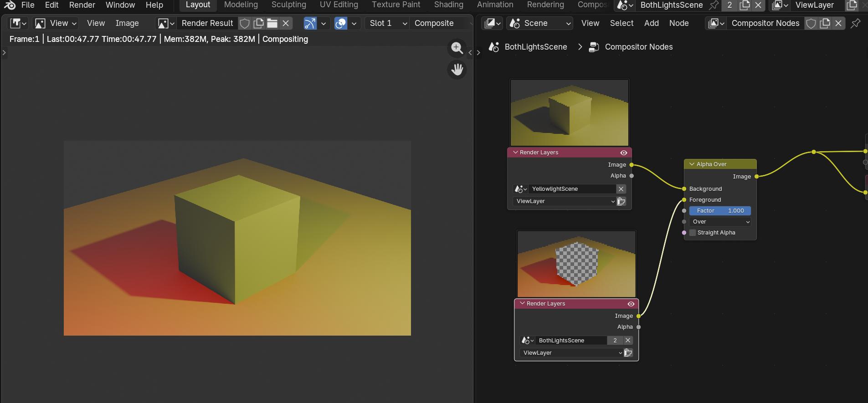Unlink the Compositor Nodes tree
868x403 pixels.
838,23
